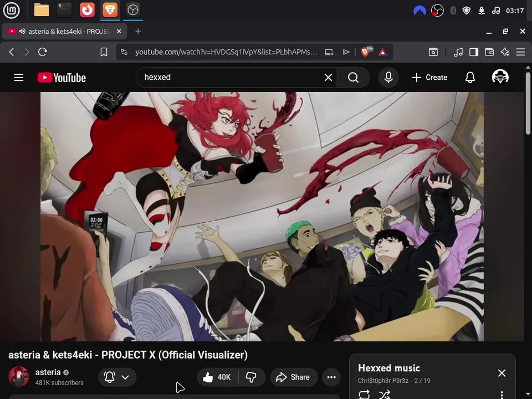Open the NordVPN tray icon
The width and height of the screenshot is (532, 399).
(420, 11)
